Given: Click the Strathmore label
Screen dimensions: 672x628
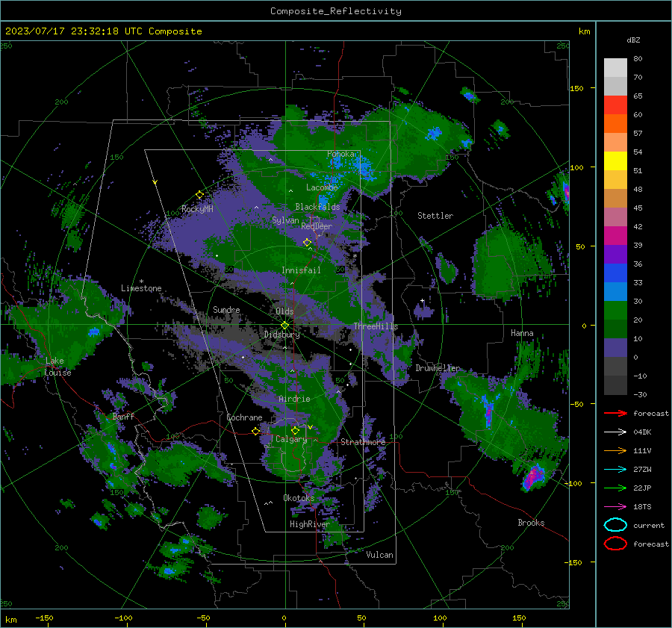Looking at the screenshot, I should (x=363, y=442).
